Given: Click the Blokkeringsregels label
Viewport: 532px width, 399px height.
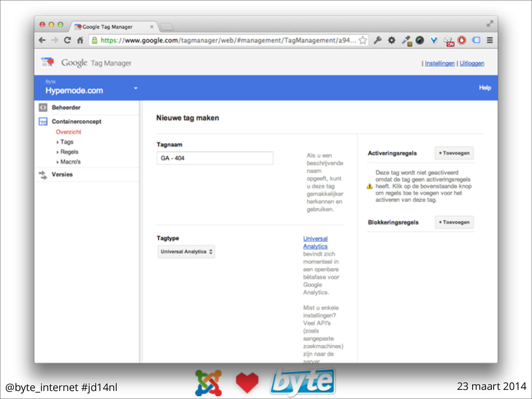Looking at the screenshot, I should (393, 222).
